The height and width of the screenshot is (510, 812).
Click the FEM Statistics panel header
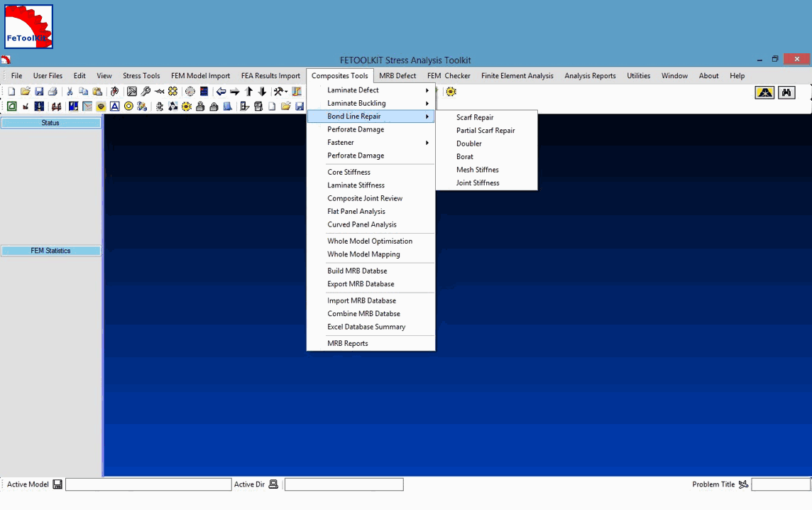point(51,251)
